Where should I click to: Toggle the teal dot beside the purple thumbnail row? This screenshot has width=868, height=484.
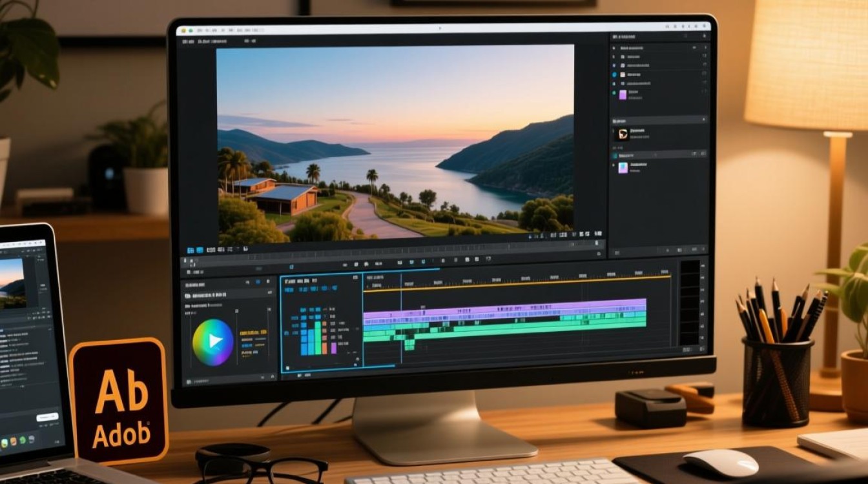tap(614, 94)
